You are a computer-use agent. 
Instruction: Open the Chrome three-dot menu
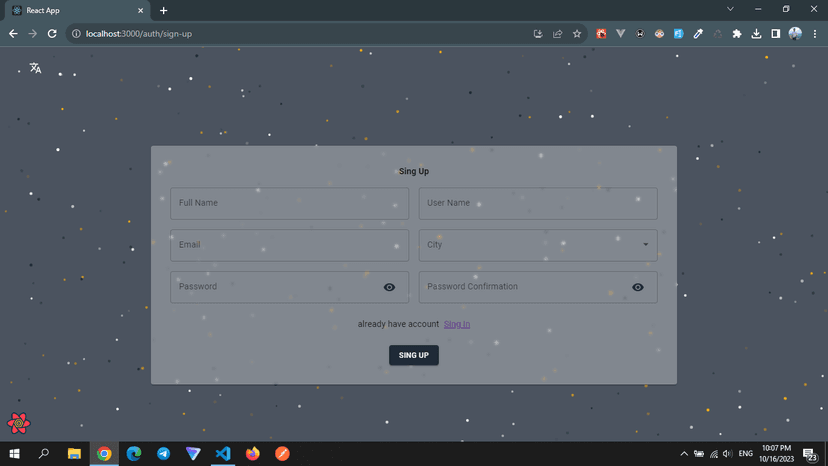815,34
